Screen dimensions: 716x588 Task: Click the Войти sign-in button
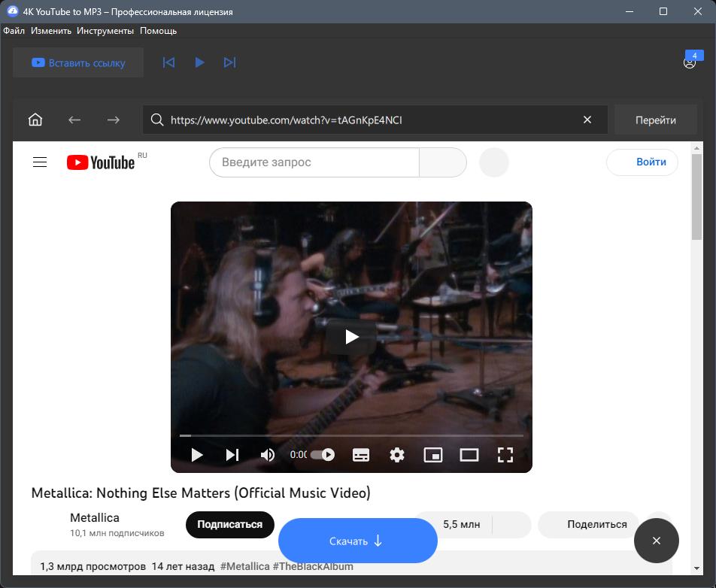pyautogui.click(x=642, y=162)
